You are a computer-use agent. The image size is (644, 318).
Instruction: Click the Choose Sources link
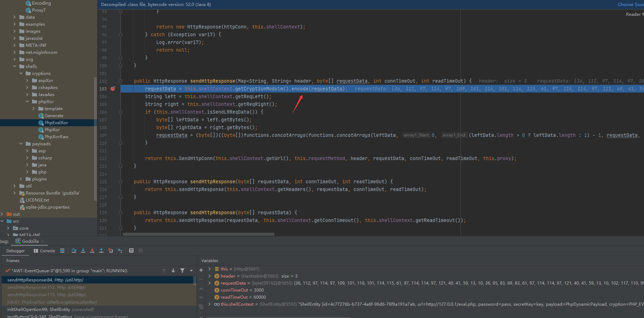pos(630,5)
